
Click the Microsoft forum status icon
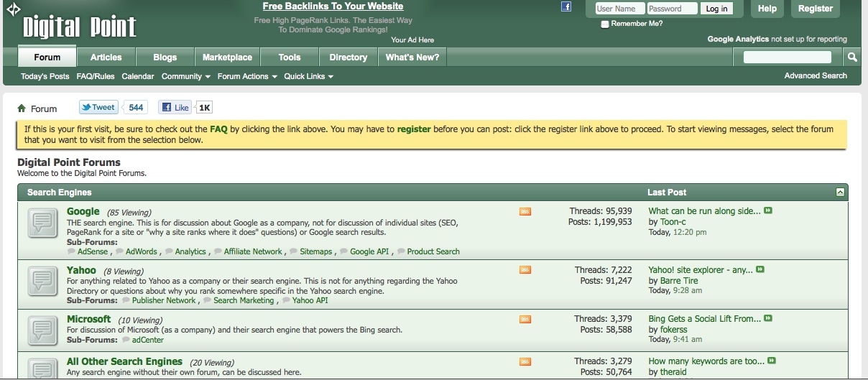[x=42, y=330]
